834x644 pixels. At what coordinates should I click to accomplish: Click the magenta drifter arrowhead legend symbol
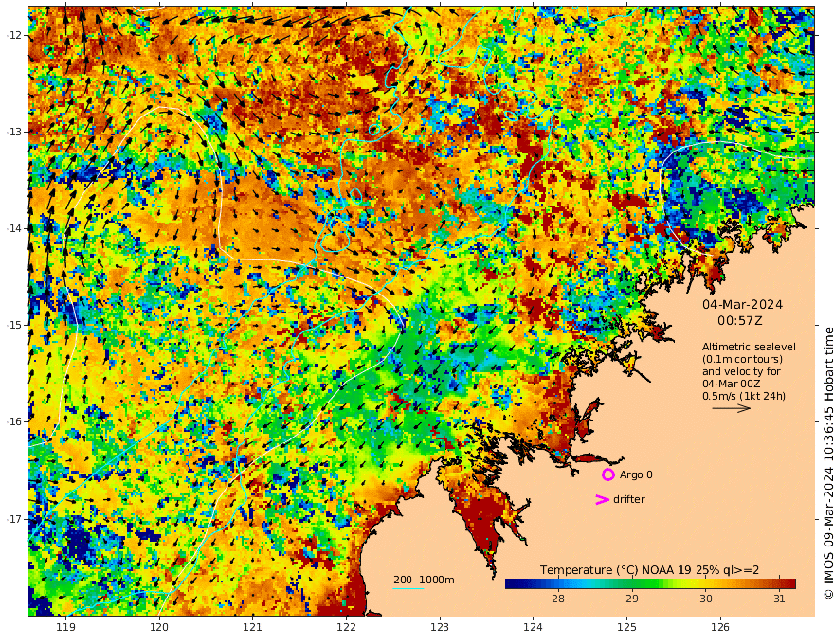pyautogui.click(x=602, y=499)
